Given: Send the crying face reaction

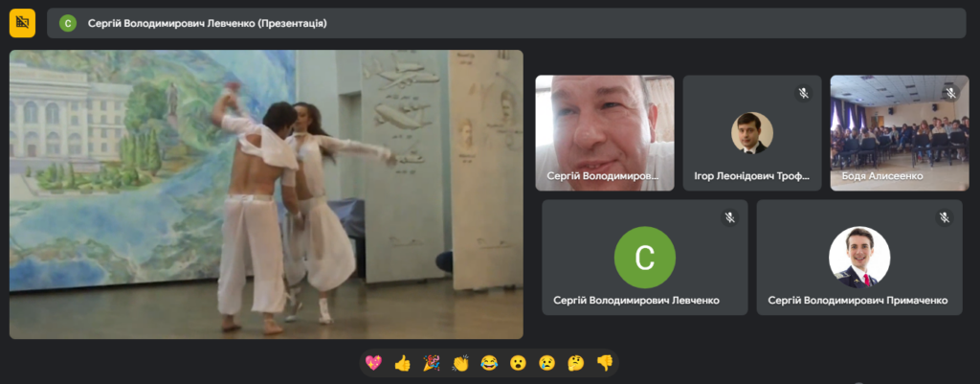Looking at the screenshot, I should click(546, 363).
